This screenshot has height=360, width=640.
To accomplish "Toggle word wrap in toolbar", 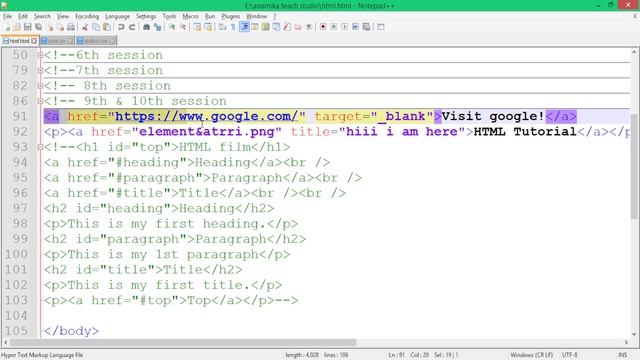I will 222,27.
